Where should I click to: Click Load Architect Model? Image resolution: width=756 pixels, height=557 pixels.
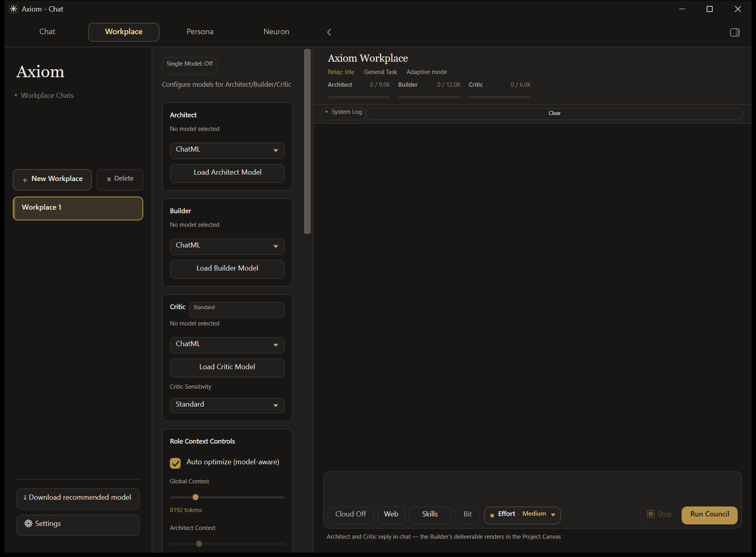[x=227, y=173]
